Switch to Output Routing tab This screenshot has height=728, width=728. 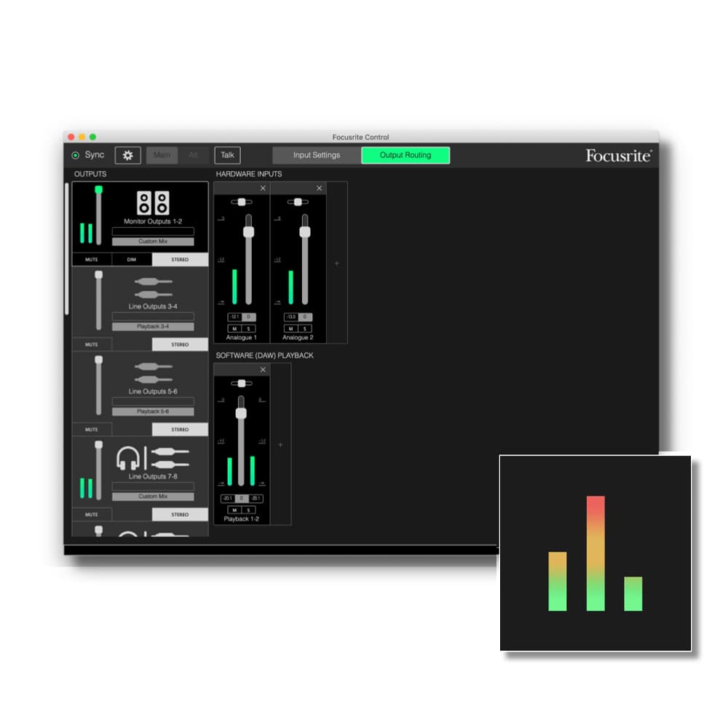click(405, 155)
